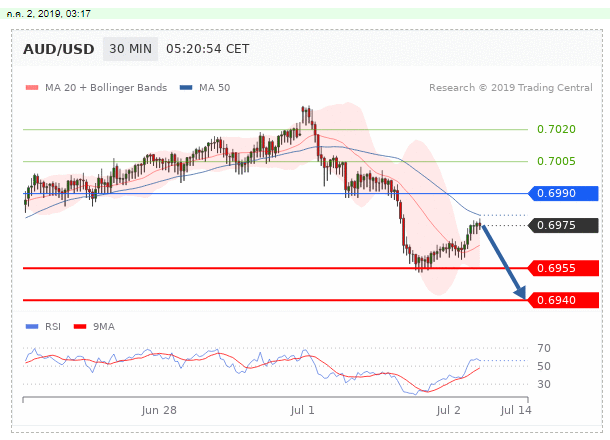Viewport: 610px width, 440px height.
Task: Click the Jul 1 date axis label
Action: [302, 410]
